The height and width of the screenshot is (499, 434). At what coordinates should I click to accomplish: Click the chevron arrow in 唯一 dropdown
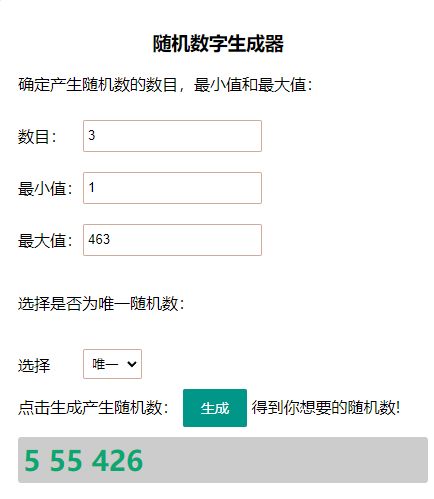[132, 364]
